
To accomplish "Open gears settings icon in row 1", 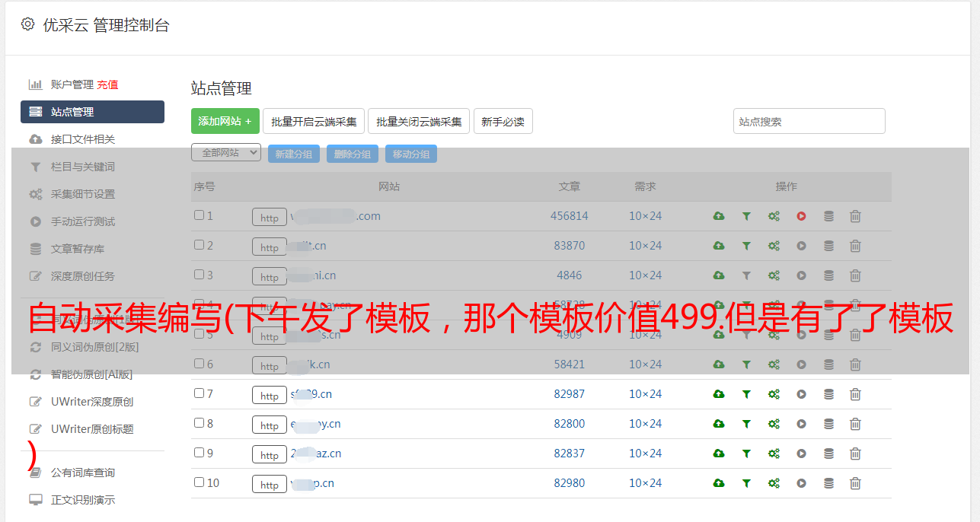I will pyautogui.click(x=774, y=216).
